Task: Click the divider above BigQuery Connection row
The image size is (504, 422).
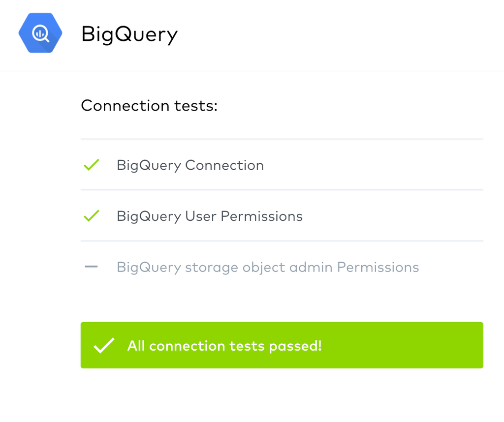Action: [282, 139]
